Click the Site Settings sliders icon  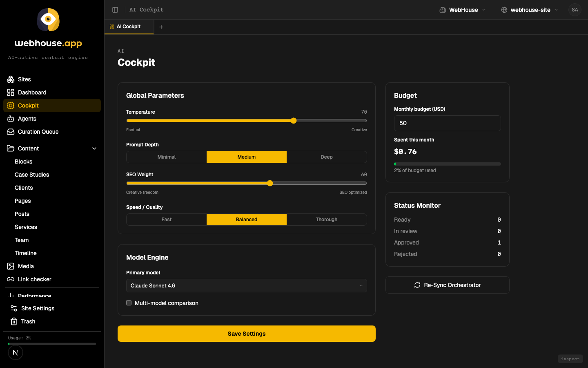[x=14, y=308]
